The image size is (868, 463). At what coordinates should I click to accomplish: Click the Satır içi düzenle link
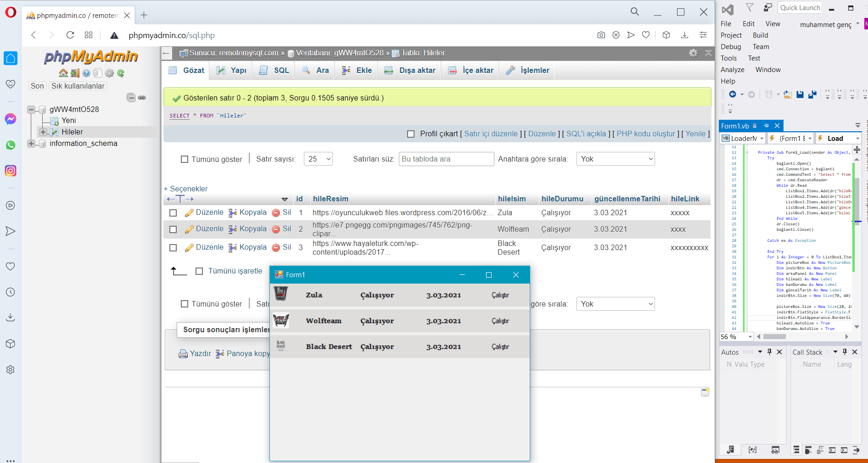[x=491, y=134]
